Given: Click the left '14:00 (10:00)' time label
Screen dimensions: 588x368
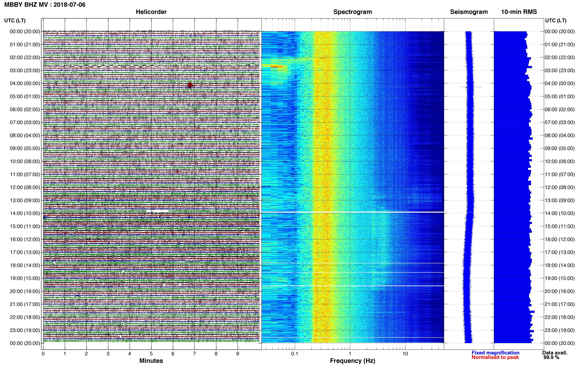Looking at the screenshot, I should (x=25, y=213).
